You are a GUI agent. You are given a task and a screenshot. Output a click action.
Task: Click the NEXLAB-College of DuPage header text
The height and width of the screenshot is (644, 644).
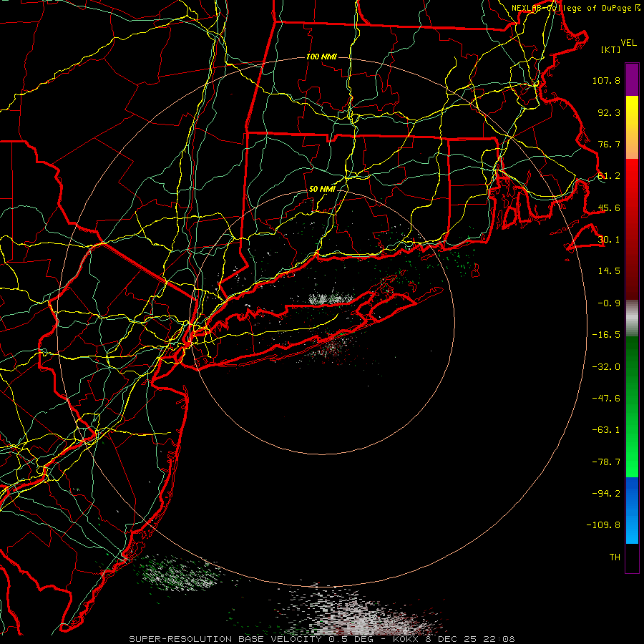pyautogui.click(x=576, y=8)
